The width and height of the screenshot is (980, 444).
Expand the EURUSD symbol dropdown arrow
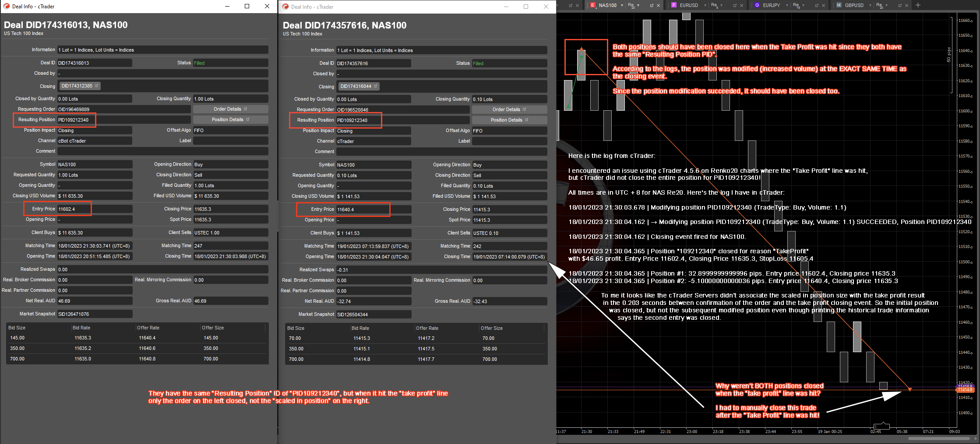coord(705,5)
